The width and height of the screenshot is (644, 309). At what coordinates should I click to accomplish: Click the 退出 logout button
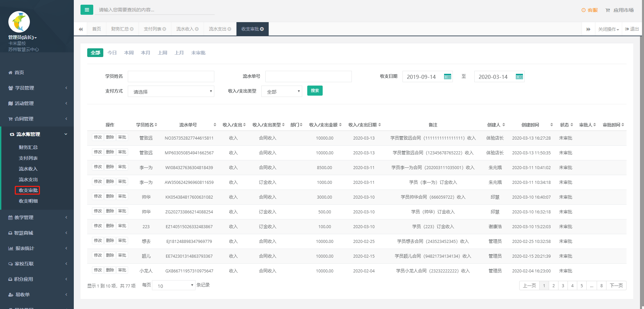click(x=632, y=29)
